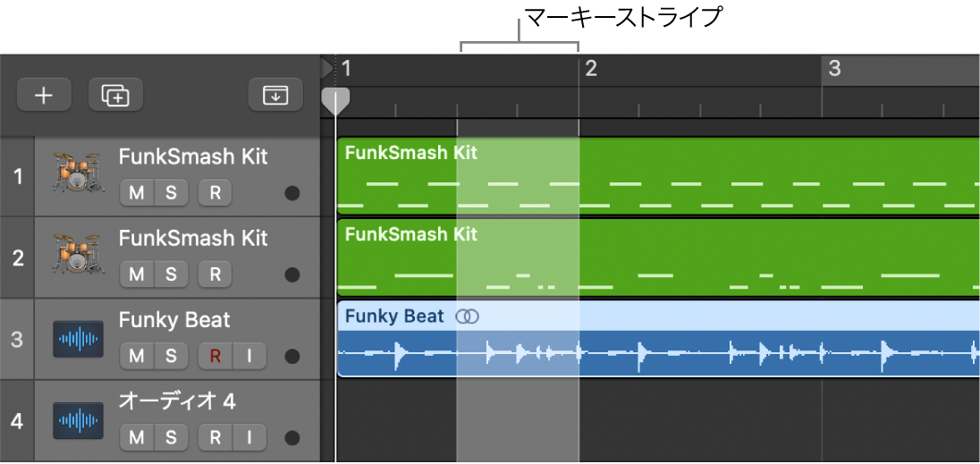Click the status dot on オーディオ 4 track
The width and height of the screenshot is (980, 464).
[x=291, y=438]
